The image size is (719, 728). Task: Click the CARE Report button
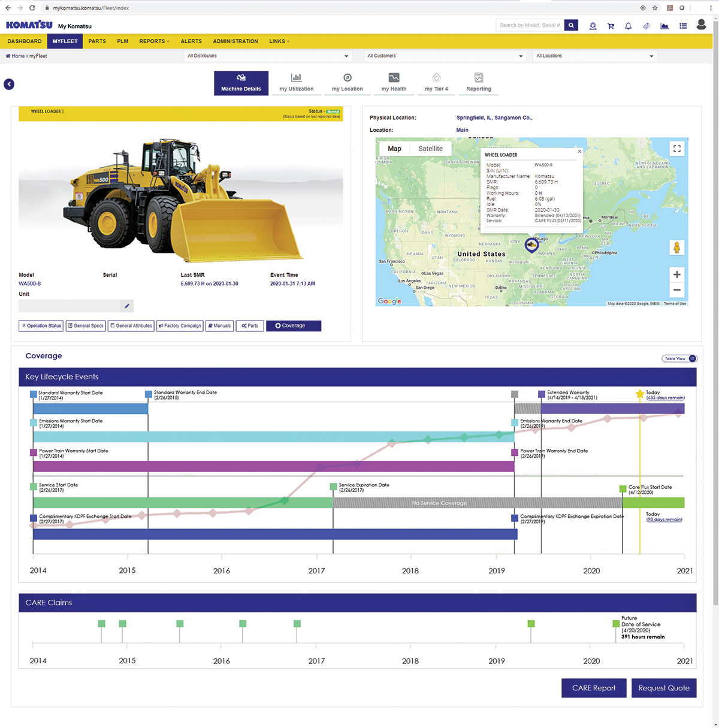593,688
